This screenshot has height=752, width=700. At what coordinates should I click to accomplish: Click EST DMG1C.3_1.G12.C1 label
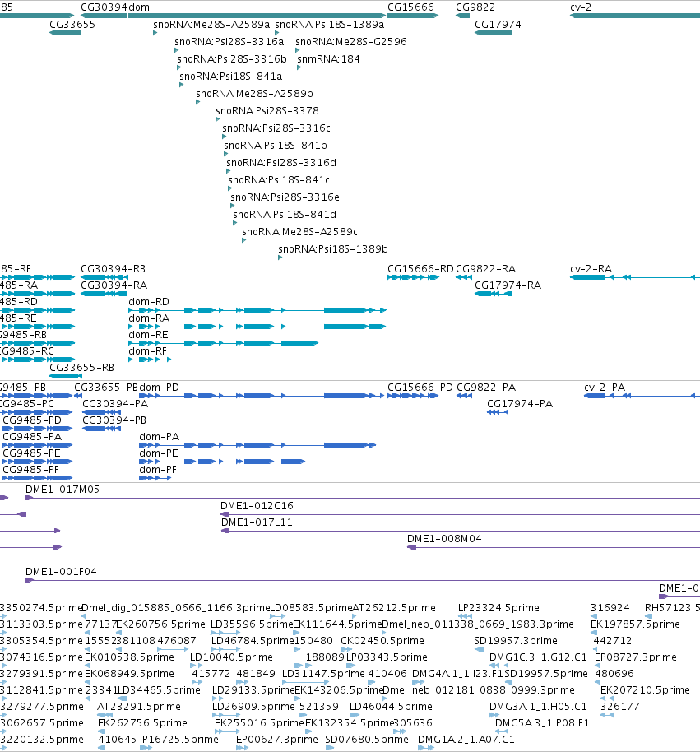pyautogui.click(x=538, y=657)
